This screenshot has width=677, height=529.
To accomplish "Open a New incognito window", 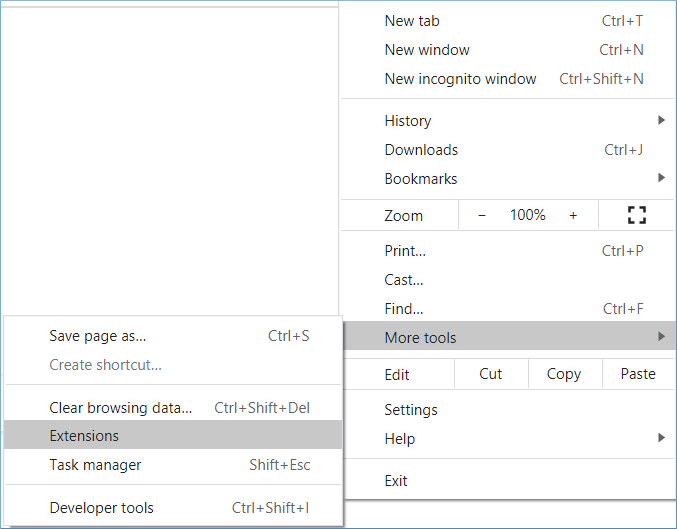I will (x=508, y=79).
